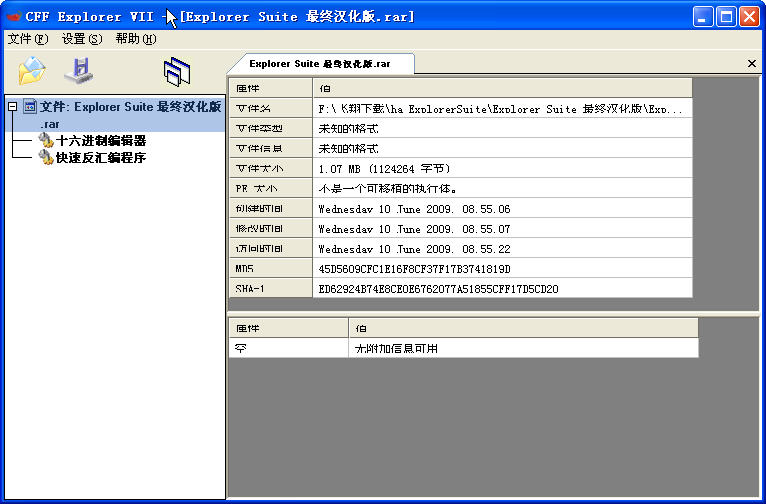The image size is (766, 504).
Task: Select the Explorer Suite 最终汉化版.rar tab
Action: pyautogui.click(x=319, y=64)
